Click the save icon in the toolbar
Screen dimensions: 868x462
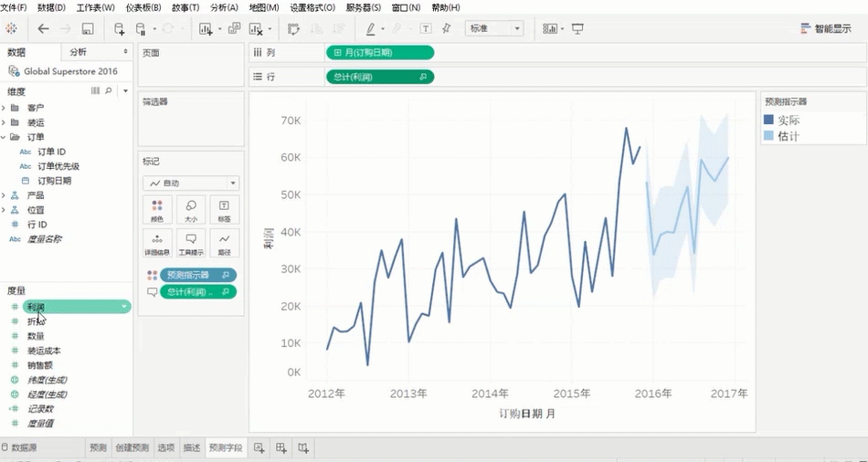pos(88,29)
